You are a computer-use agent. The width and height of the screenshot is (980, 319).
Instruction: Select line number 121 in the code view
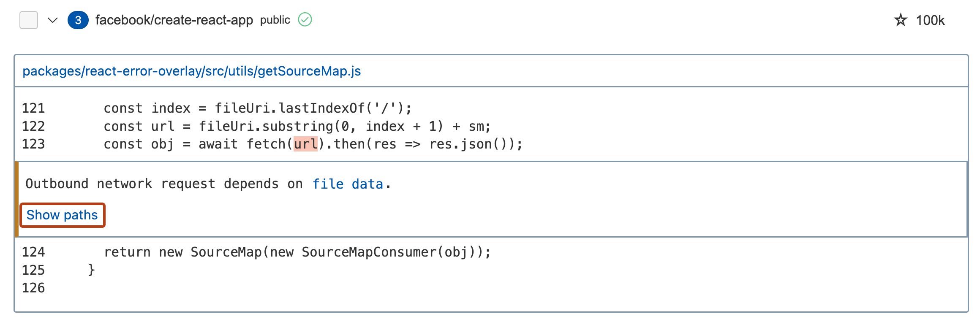(34, 108)
